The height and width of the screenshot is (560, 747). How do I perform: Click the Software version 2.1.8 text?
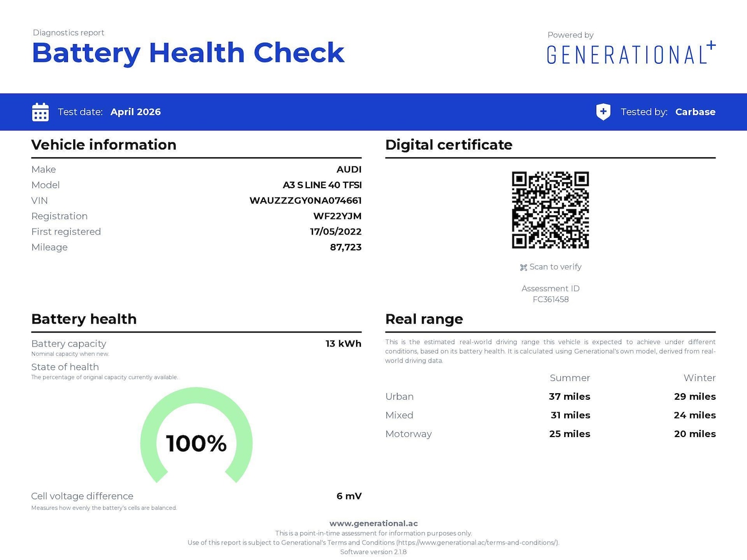coord(373,552)
